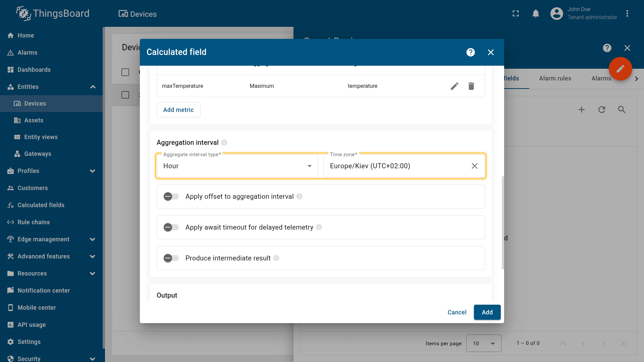
Task: Click the notifications bell icon
Action: (x=536, y=14)
